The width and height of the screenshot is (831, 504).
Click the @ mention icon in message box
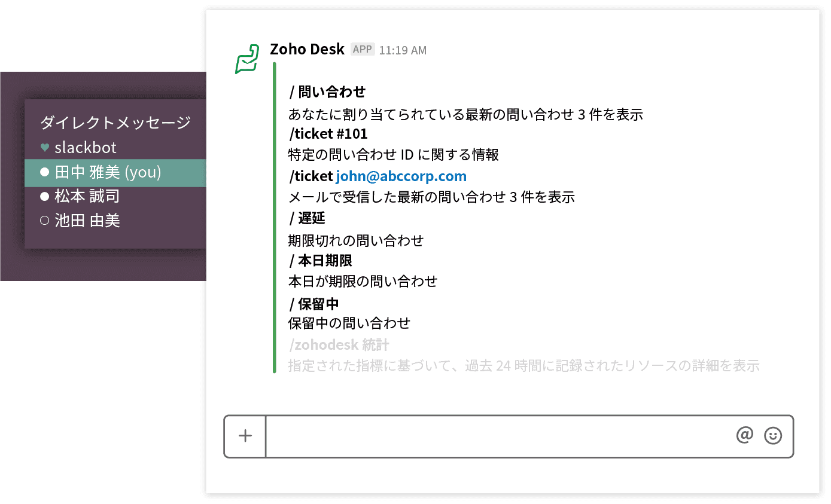click(745, 435)
